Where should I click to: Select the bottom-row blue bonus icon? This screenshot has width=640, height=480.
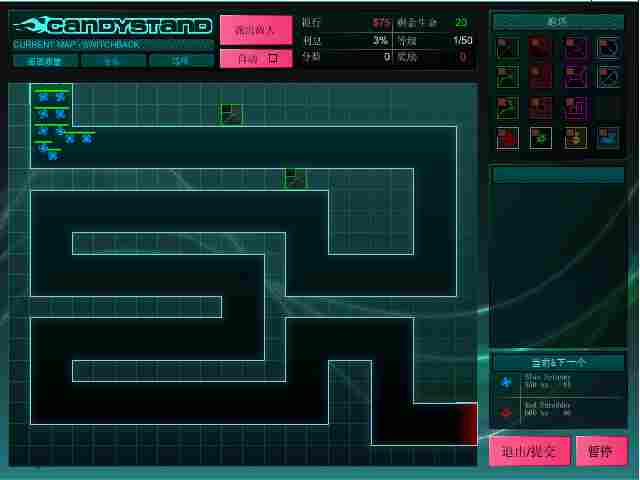click(608, 138)
